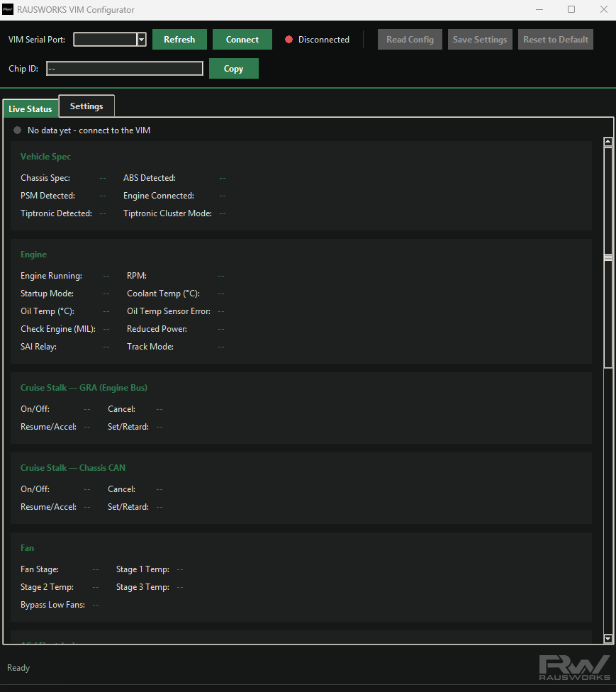The image size is (616, 692).
Task: Click 'Cruise Stalk — GRA (Engine Bus)' heading
Action: pos(84,388)
